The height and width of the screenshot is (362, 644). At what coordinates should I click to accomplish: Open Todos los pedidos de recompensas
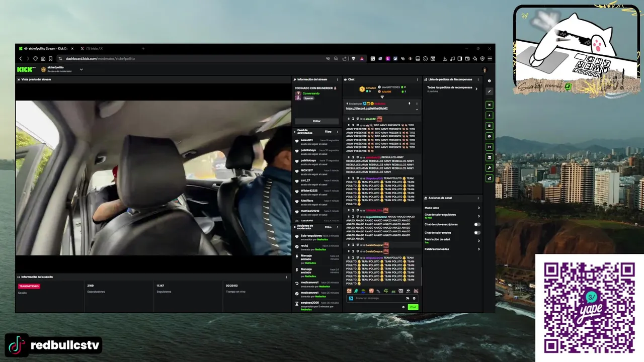pyautogui.click(x=452, y=88)
